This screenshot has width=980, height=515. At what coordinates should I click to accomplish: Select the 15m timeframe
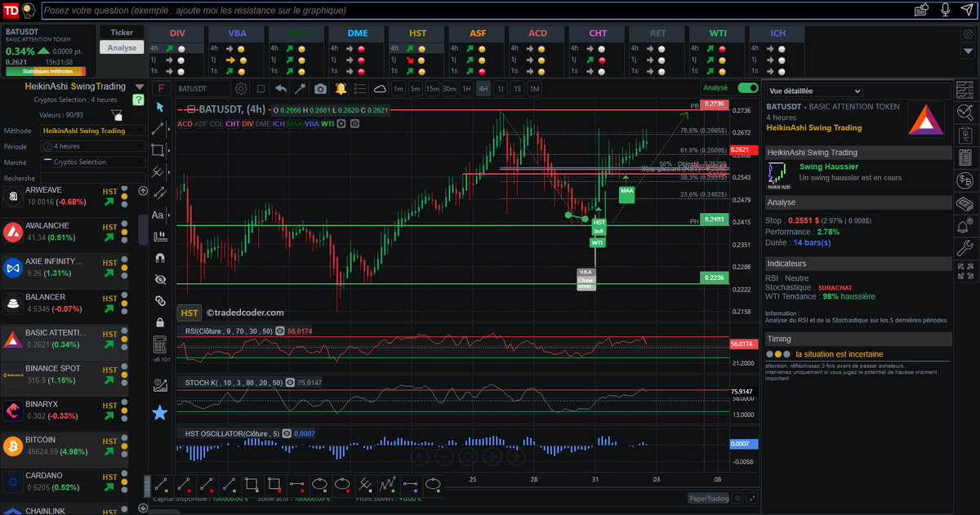432,88
